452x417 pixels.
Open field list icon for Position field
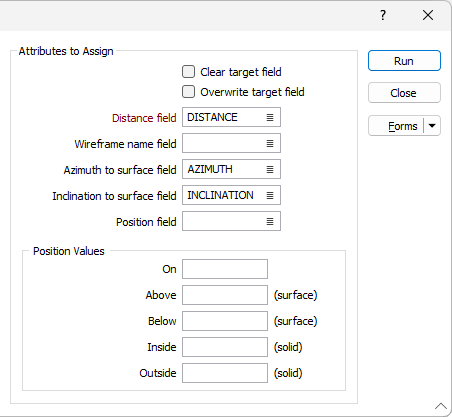[x=270, y=221]
